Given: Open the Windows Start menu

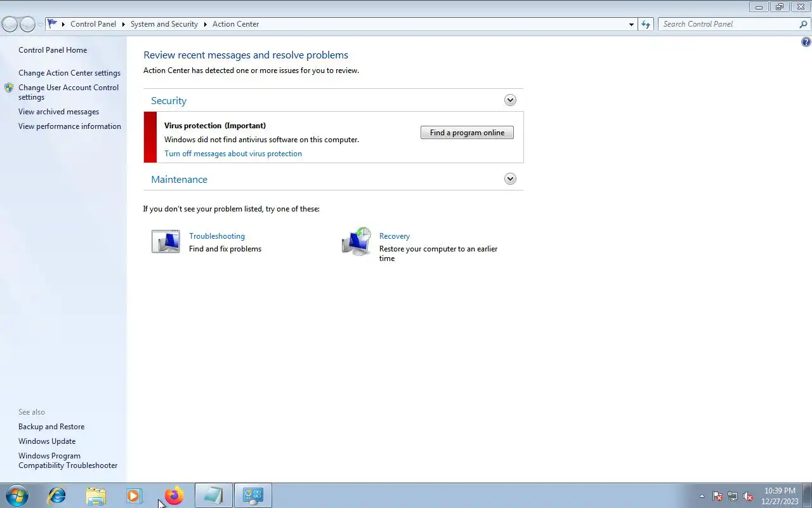Looking at the screenshot, I should pos(16,495).
